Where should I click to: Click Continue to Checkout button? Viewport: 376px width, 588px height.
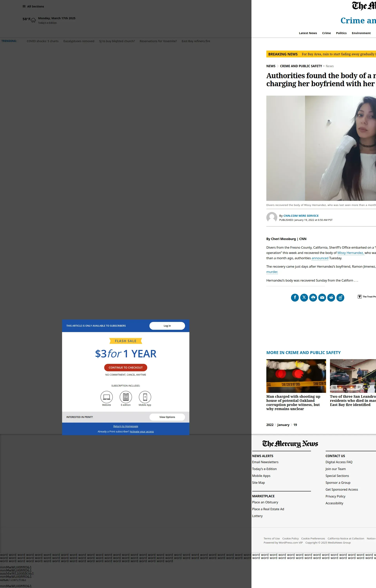[126, 367]
